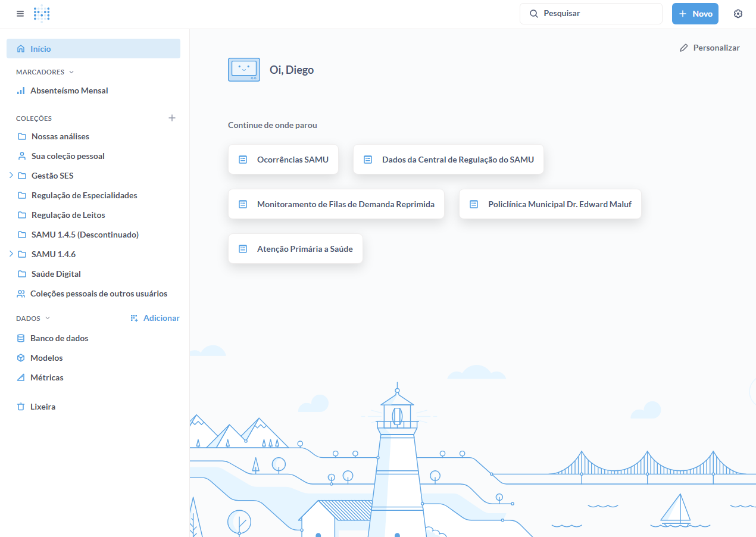
Task: Expand the SAMU 1.4.6 collection tree
Action: pyautogui.click(x=11, y=254)
